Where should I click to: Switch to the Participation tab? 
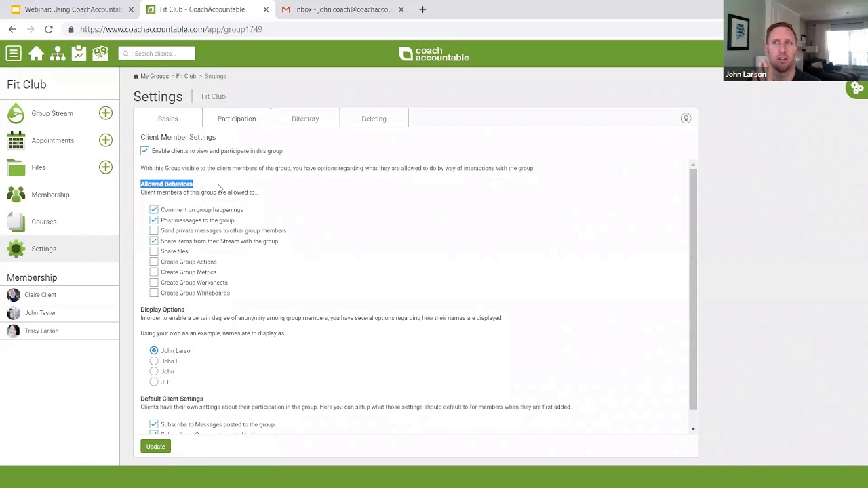pos(237,119)
